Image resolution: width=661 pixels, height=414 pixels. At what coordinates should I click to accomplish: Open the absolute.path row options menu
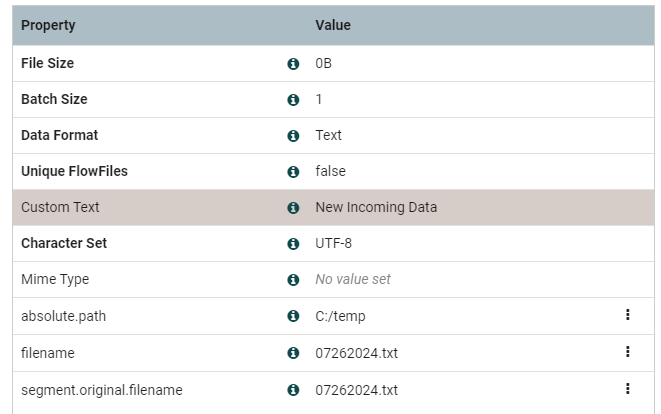pyautogui.click(x=627, y=315)
